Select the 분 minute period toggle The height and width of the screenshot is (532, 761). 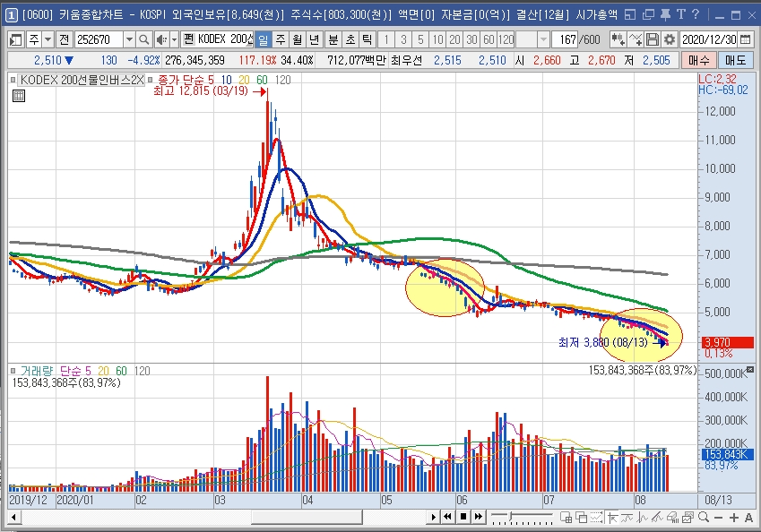point(333,39)
